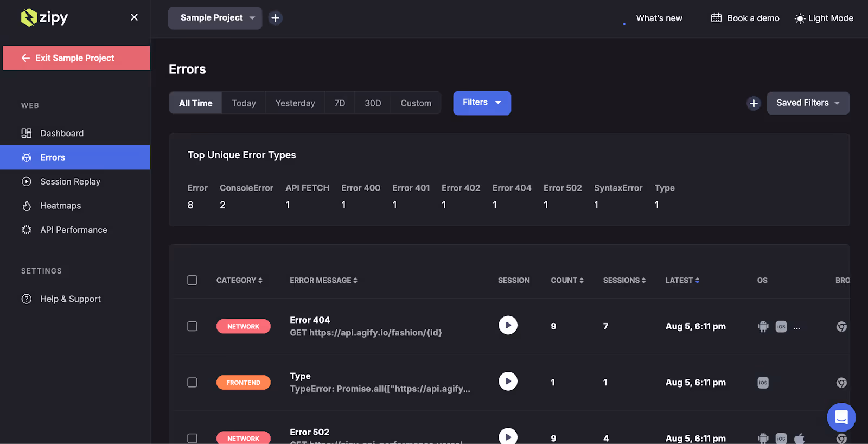Click the Session Replay play-circle icon
This screenshot has width=868, height=444.
[26, 181]
